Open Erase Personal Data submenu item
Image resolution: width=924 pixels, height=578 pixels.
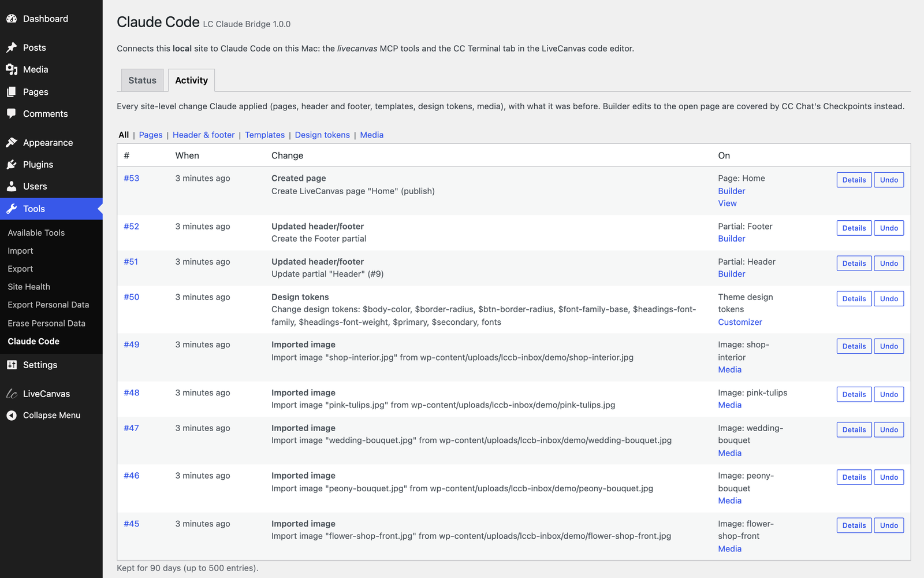tap(47, 323)
